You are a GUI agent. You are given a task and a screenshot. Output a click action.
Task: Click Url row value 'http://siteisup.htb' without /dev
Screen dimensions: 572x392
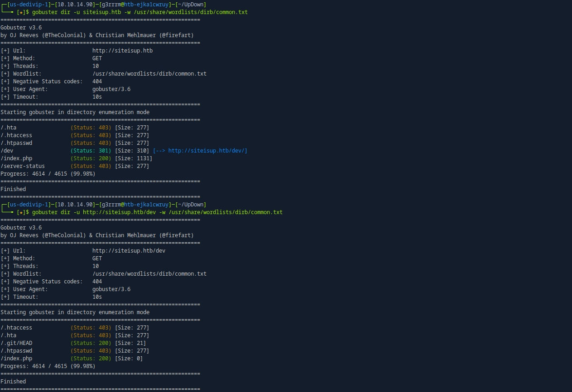[x=122, y=51]
